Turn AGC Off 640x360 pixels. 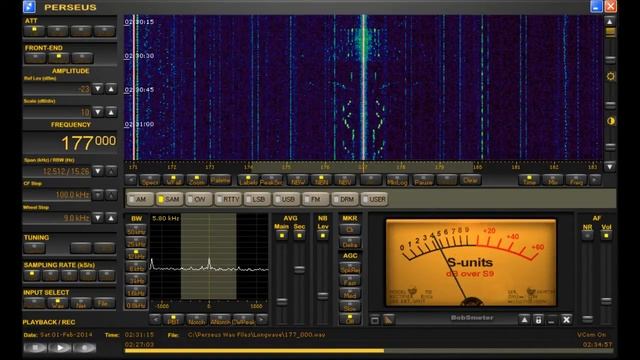tap(350, 320)
